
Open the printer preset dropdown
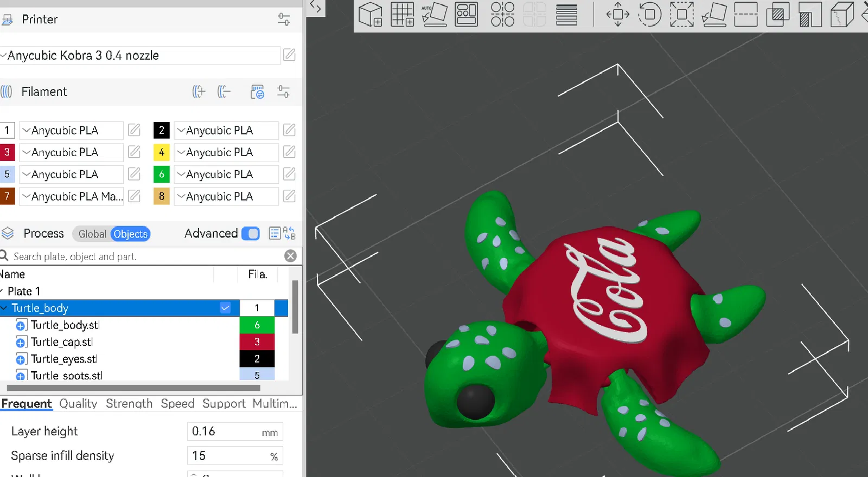(x=140, y=55)
